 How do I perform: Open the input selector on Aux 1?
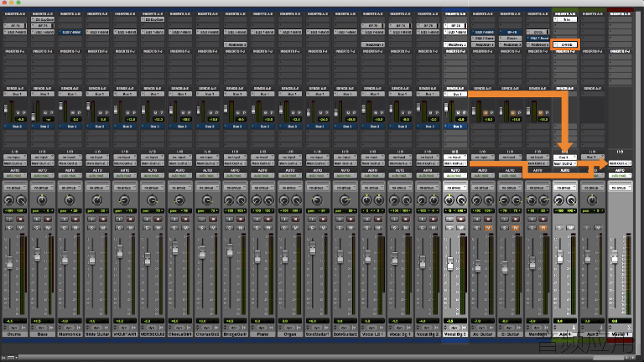click(565, 158)
